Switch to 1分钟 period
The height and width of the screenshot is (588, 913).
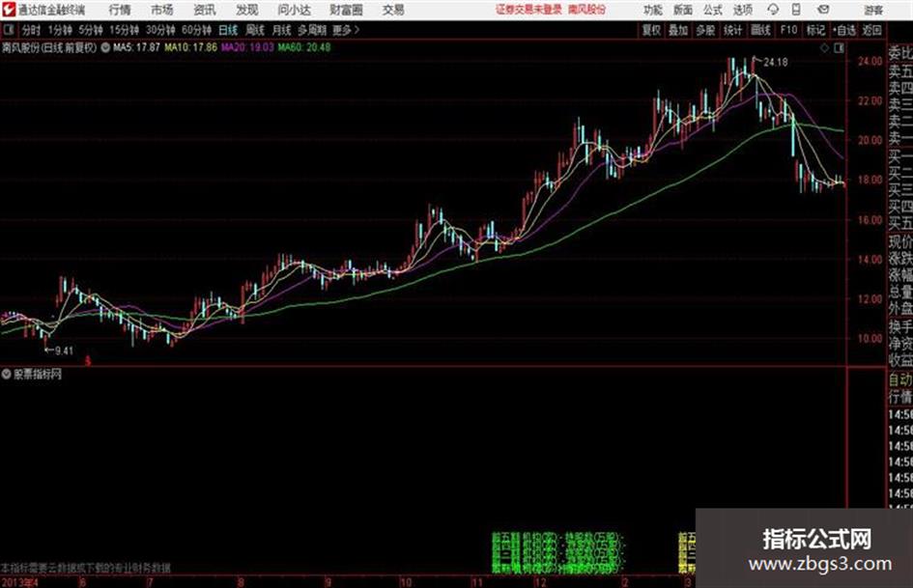[60, 30]
